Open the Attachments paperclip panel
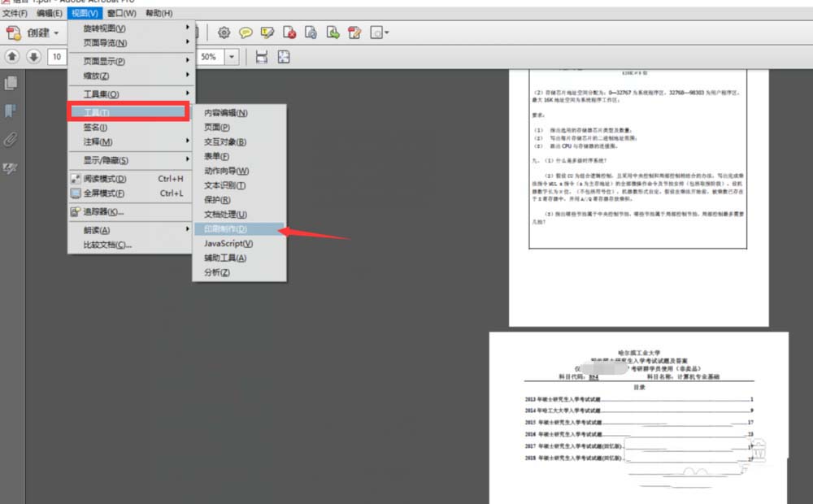813x504 pixels. [x=11, y=139]
